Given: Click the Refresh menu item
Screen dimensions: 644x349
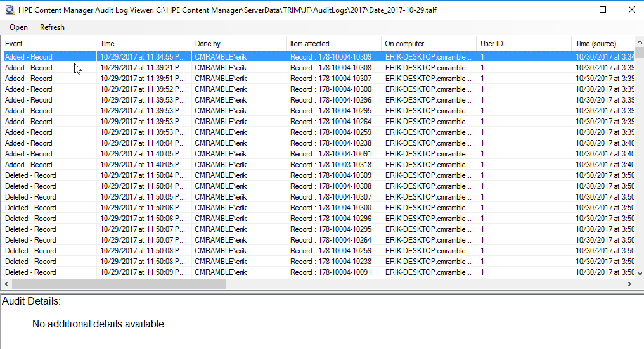Looking at the screenshot, I should click(52, 27).
